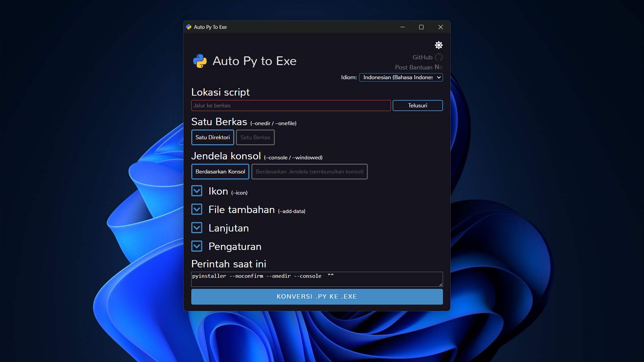Expand the Ikon section chevron
The image size is (644, 362).
click(197, 191)
